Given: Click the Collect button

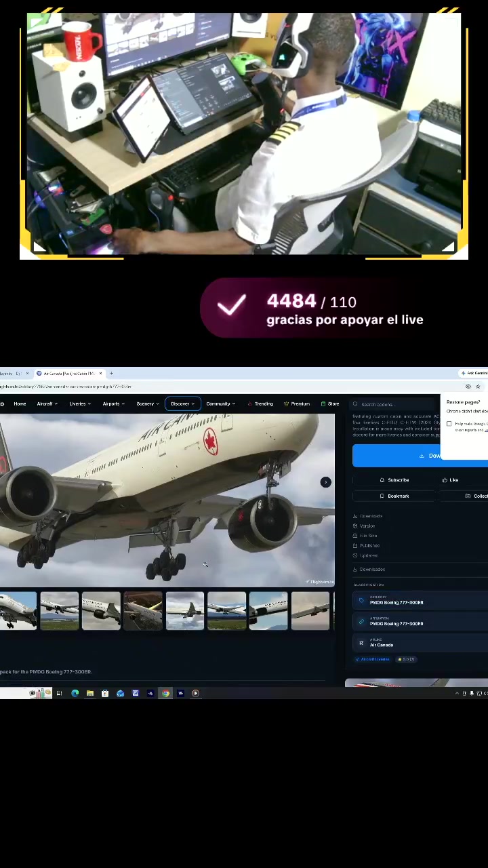Looking at the screenshot, I should pos(464,496).
